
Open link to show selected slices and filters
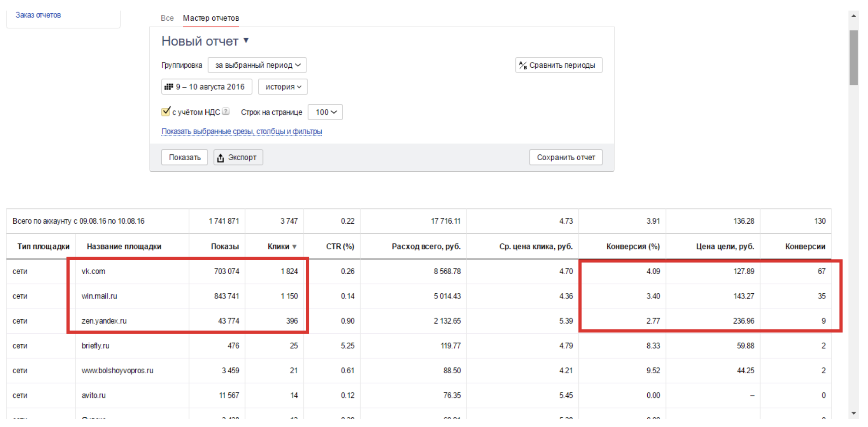[x=241, y=131]
